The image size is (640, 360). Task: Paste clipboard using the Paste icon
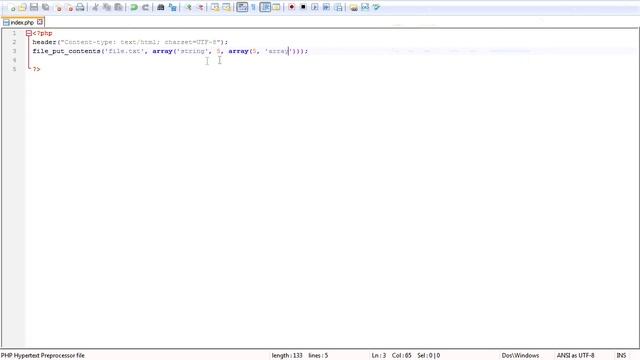(118, 7)
